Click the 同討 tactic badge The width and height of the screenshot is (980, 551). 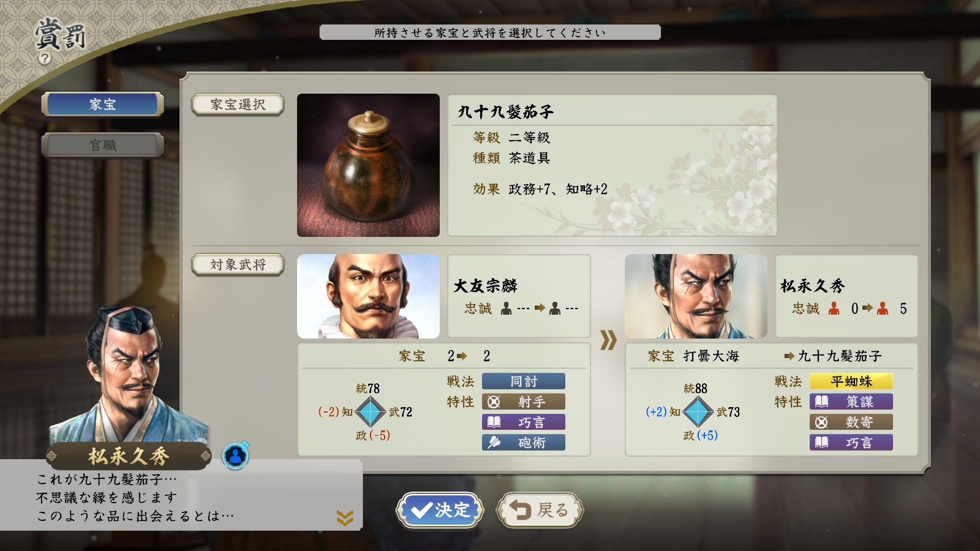524,381
